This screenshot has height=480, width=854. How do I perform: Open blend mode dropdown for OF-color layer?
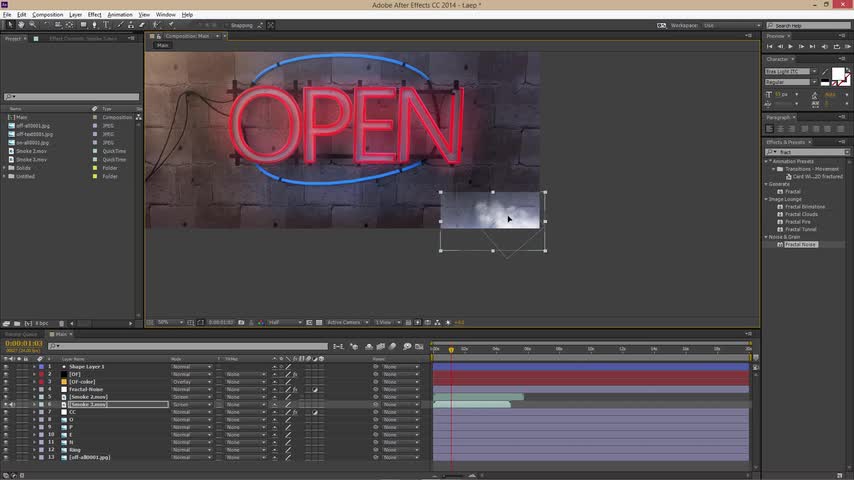pyautogui.click(x=191, y=382)
